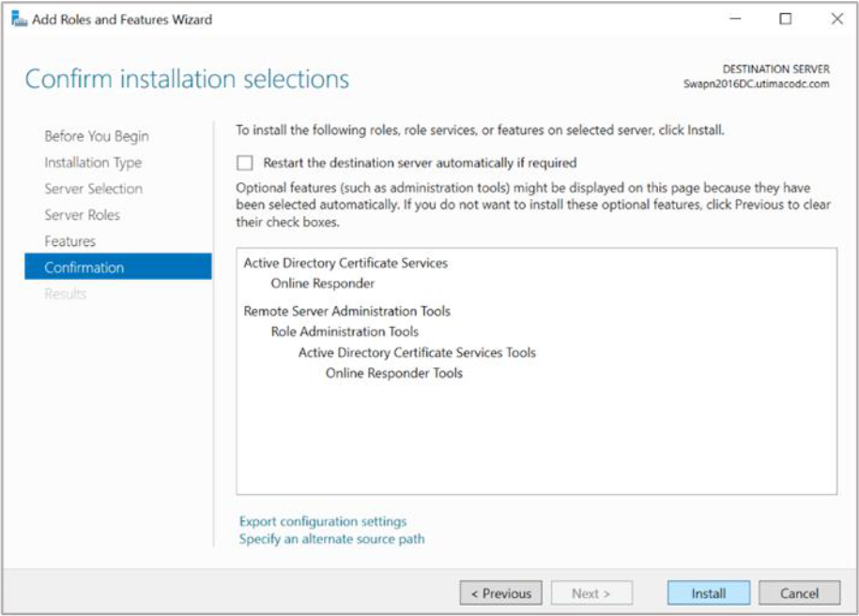859x616 pixels.
Task: Select the Confirmation step in sidebar
Action: coord(84,268)
